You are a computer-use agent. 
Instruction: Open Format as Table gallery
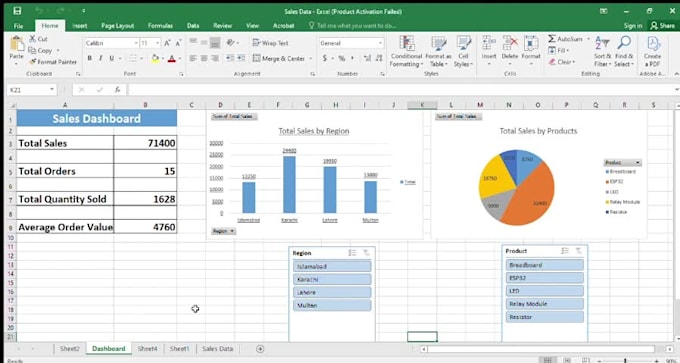click(x=438, y=52)
